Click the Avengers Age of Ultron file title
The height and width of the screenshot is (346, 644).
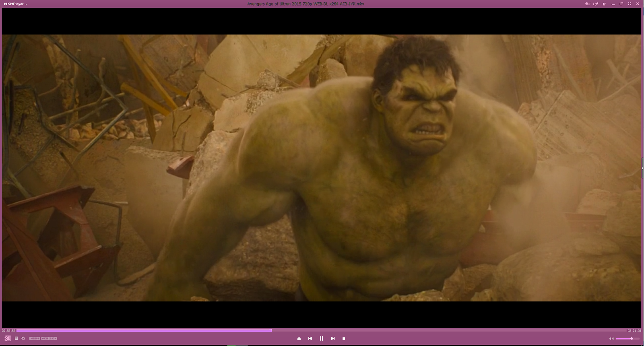[x=306, y=4]
